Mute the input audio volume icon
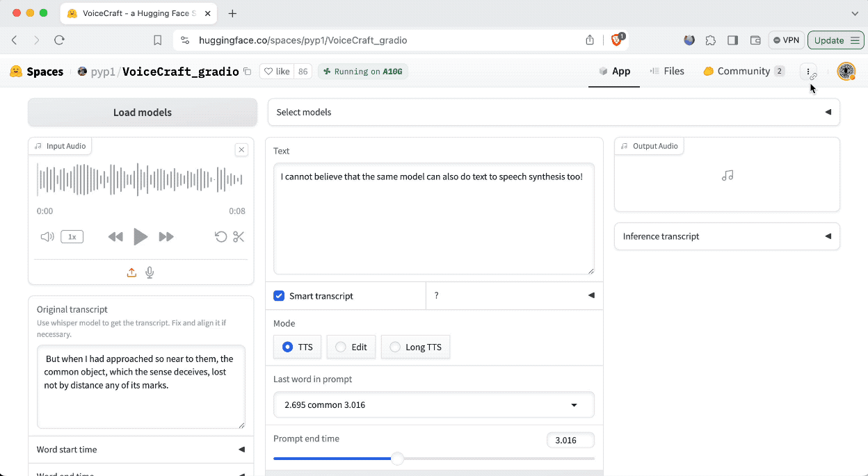Image resolution: width=868 pixels, height=476 pixels. coord(47,237)
